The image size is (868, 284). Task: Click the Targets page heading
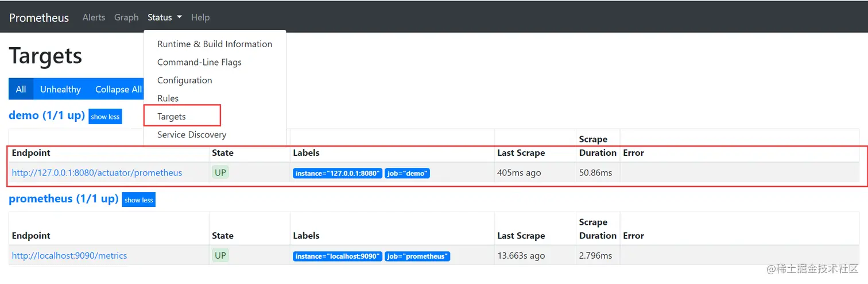[x=45, y=56]
